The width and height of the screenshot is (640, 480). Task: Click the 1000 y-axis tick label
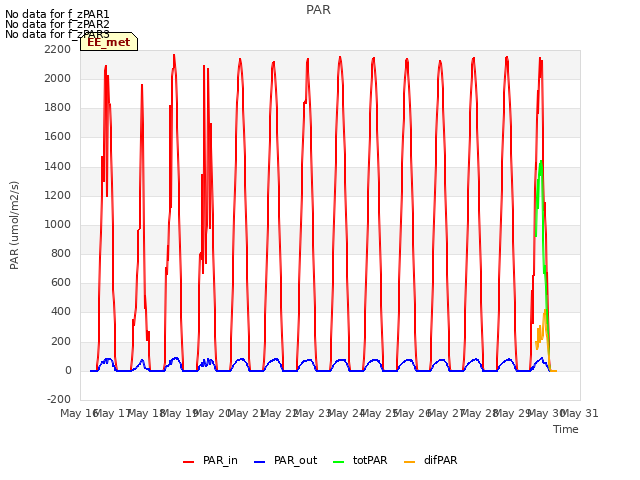(58, 224)
